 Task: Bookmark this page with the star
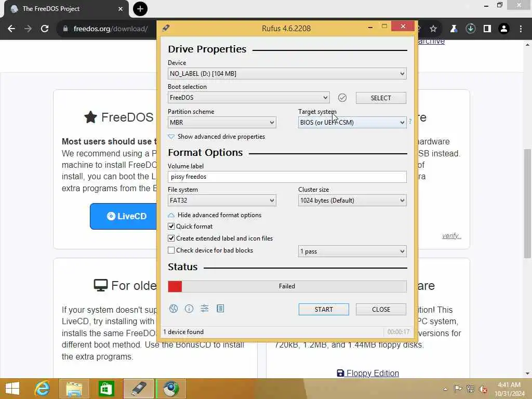coord(433,29)
